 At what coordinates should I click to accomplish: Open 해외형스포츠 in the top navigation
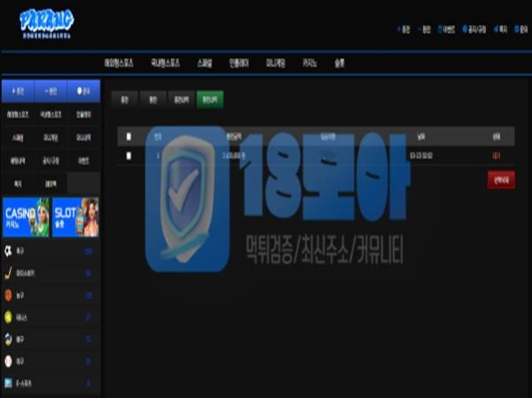119,63
